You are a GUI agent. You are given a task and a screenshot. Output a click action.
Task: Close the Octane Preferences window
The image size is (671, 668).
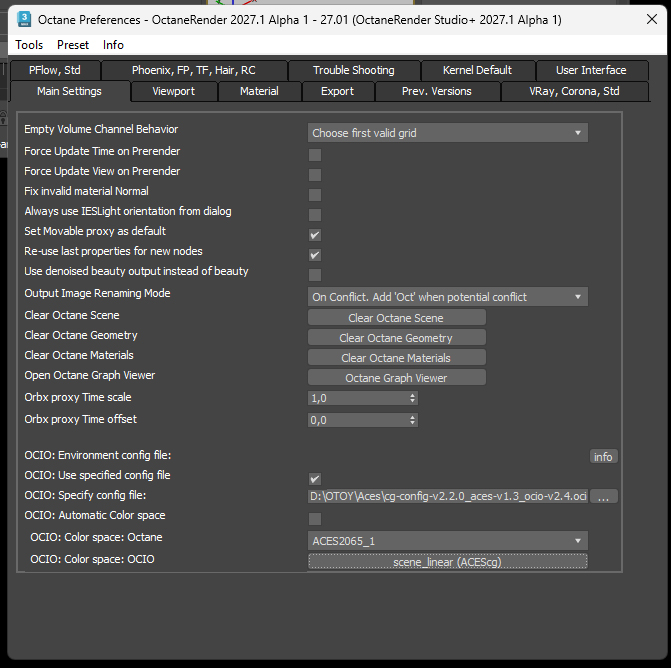tap(652, 19)
